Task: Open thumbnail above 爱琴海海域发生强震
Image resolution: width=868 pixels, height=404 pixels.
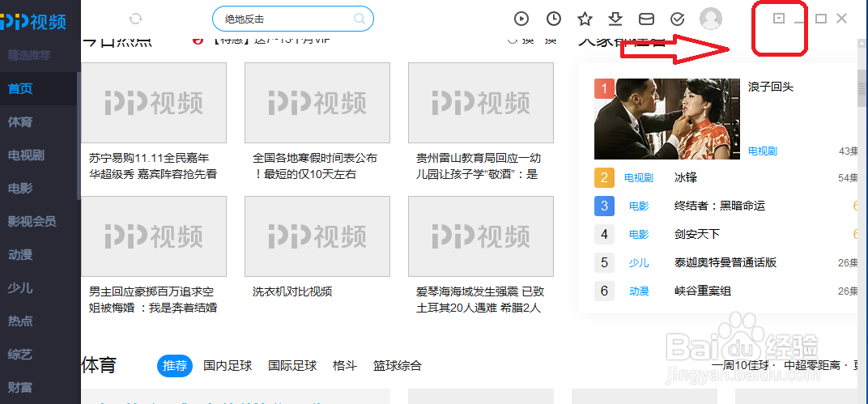Action: pos(480,236)
